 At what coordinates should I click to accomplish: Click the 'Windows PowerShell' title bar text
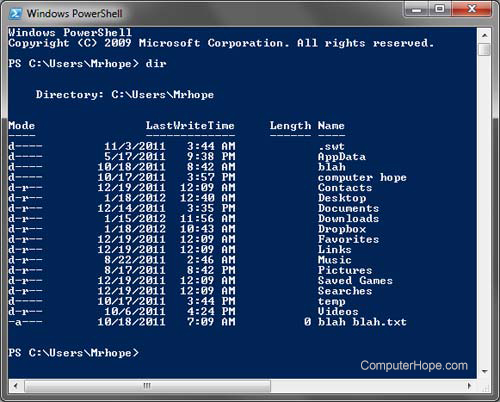click(x=75, y=14)
